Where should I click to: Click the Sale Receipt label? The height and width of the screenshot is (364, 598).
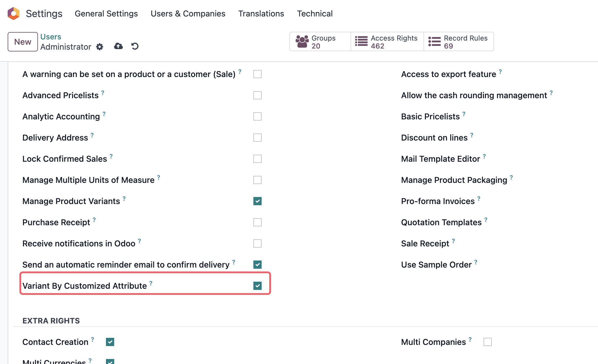click(x=425, y=244)
